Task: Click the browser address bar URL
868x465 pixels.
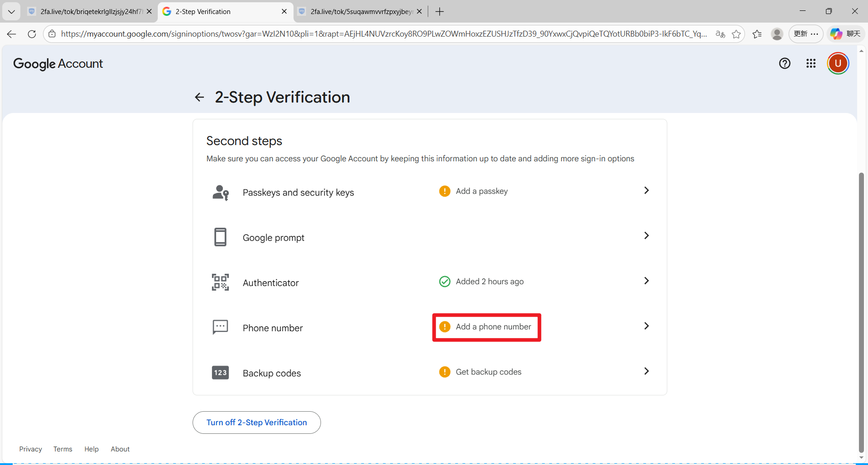Action: point(383,34)
